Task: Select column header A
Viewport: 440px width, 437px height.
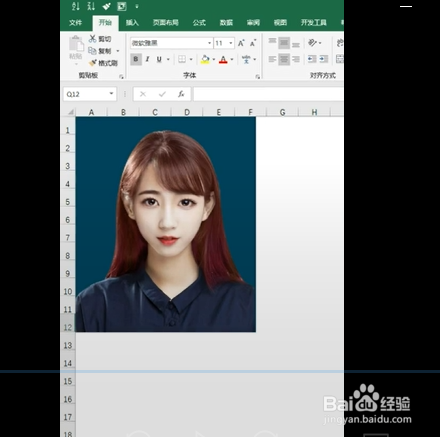Action: click(x=91, y=112)
